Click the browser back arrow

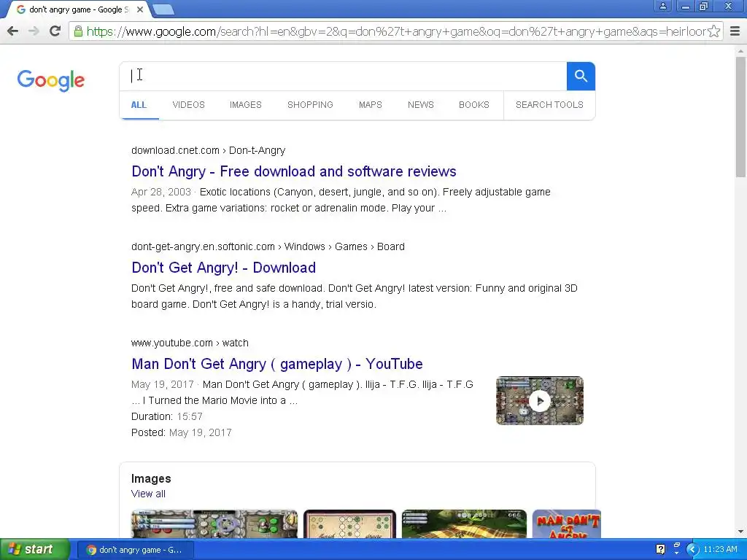[x=13, y=31]
